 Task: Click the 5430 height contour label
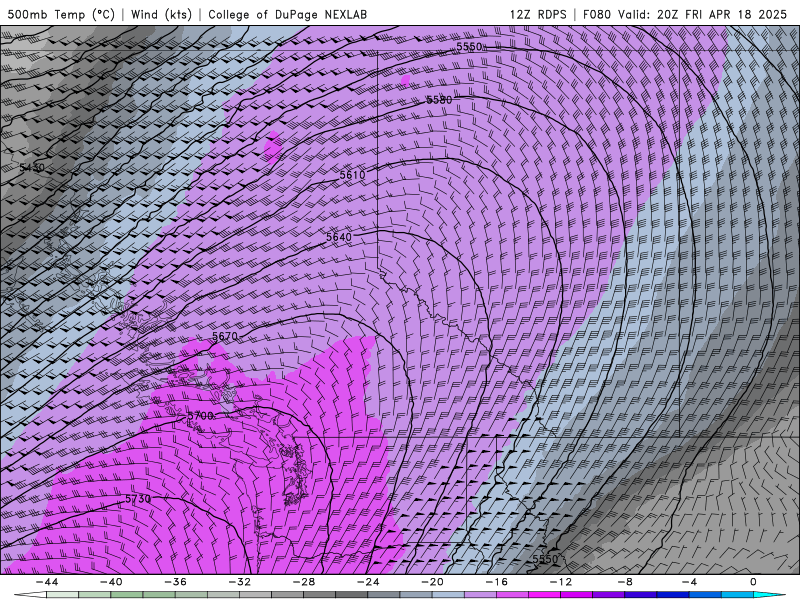click(32, 167)
